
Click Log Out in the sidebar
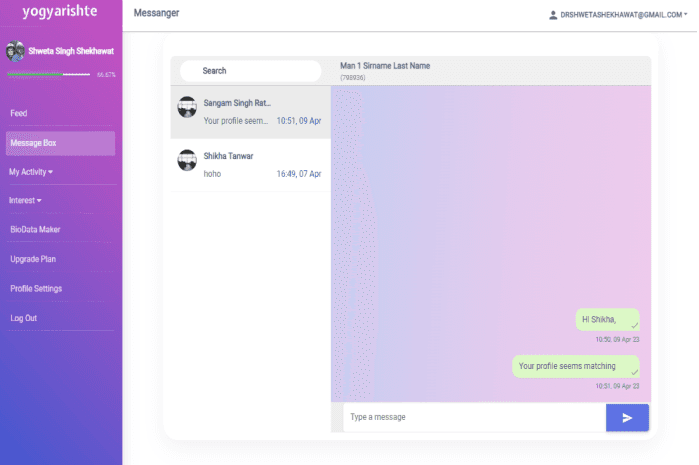(x=24, y=318)
